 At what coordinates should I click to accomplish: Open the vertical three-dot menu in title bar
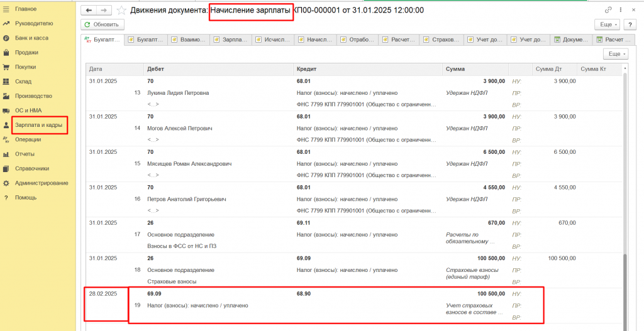(x=621, y=10)
